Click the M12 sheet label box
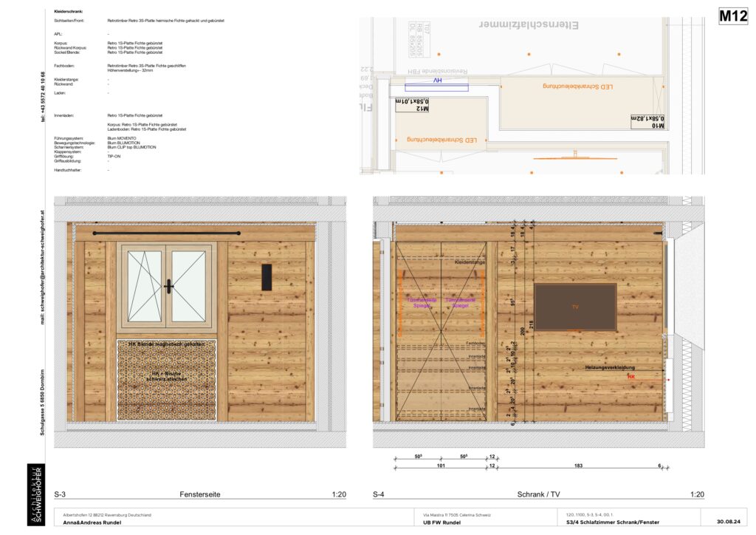756x535 pixels. 732,17
